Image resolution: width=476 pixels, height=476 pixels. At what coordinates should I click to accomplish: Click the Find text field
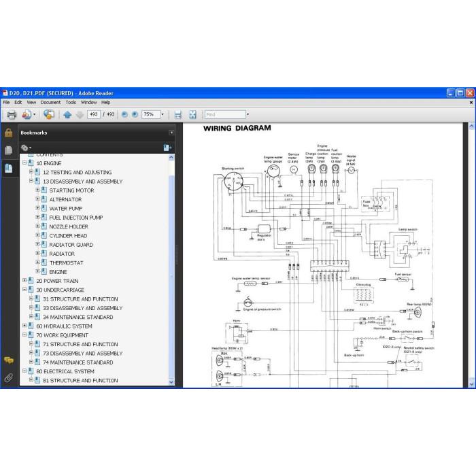(x=225, y=114)
